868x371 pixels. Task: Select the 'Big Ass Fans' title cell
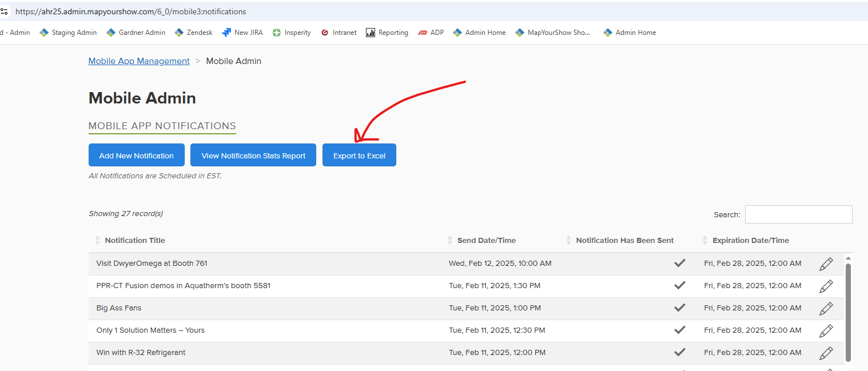pyautogui.click(x=119, y=308)
